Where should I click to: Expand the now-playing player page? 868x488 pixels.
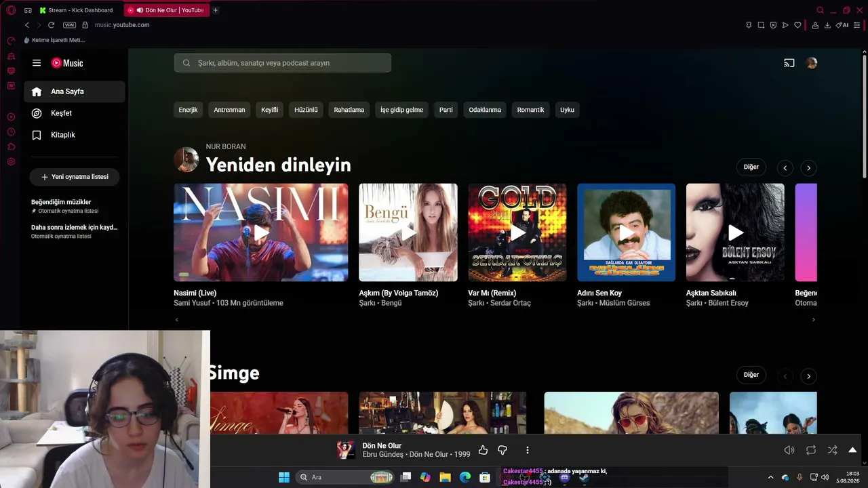click(x=853, y=450)
